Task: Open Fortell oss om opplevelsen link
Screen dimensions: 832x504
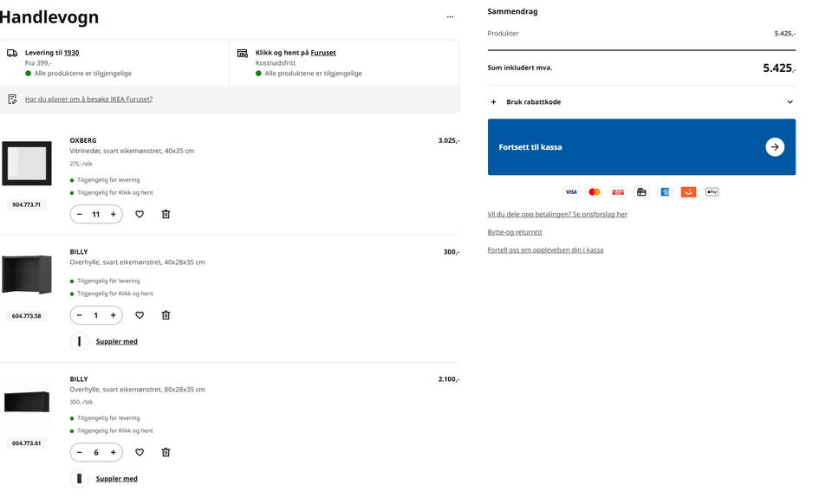Action: coord(545,249)
